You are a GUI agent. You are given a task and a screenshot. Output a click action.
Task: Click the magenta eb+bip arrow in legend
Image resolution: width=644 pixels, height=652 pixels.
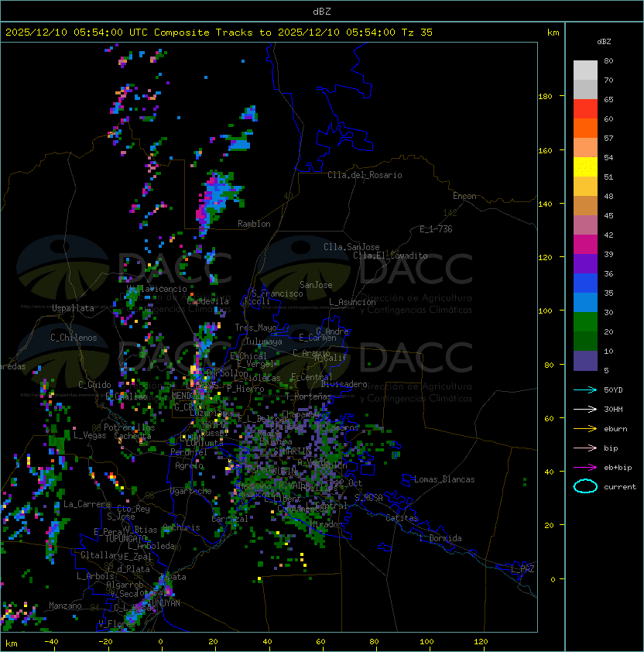[585, 468]
